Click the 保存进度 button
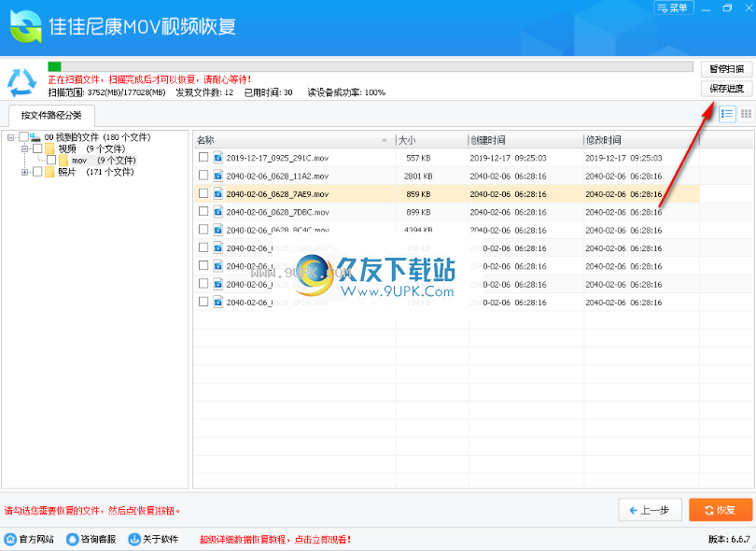 click(x=726, y=89)
